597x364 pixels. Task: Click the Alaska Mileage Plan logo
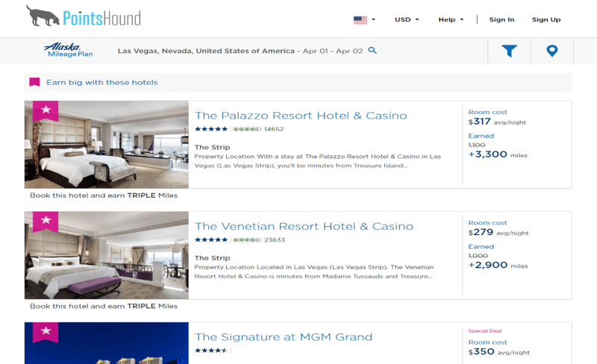[x=69, y=50]
